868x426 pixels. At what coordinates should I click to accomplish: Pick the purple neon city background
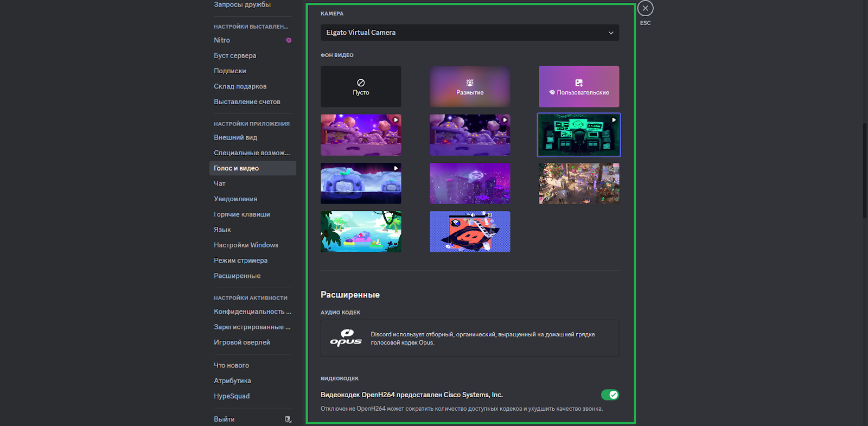pos(470,183)
